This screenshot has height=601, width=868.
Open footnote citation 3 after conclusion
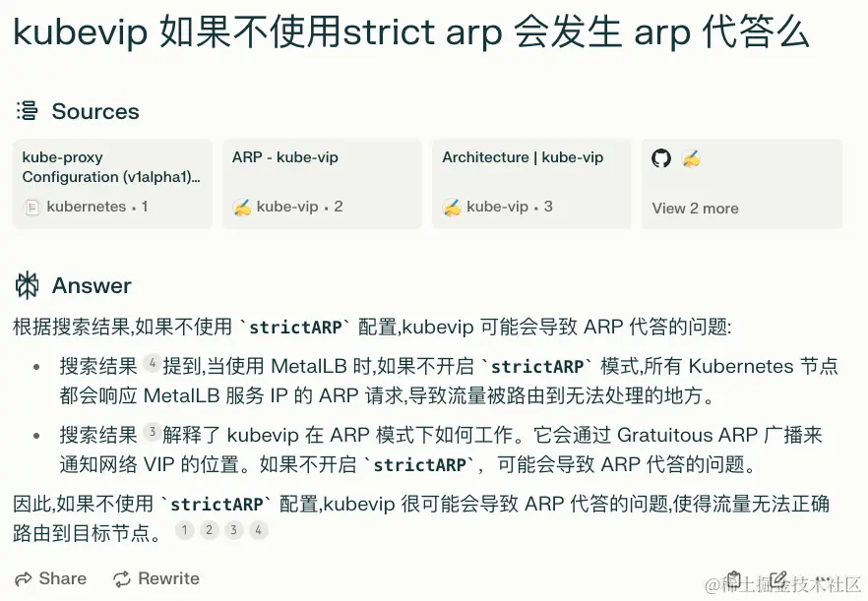tap(233, 530)
